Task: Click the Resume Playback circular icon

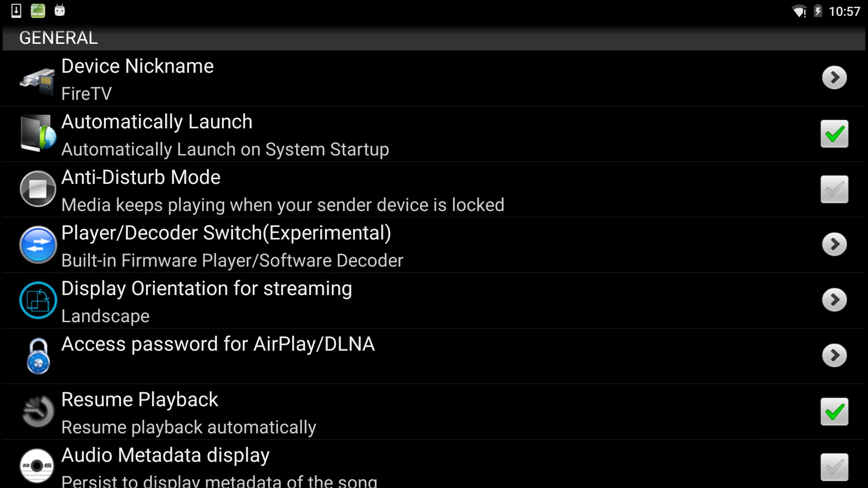Action: pyautogui.click(x=38, y=411)
